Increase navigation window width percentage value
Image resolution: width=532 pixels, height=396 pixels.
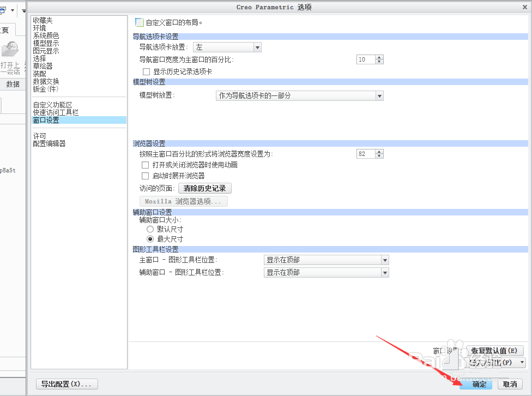(x=380, y=57)
